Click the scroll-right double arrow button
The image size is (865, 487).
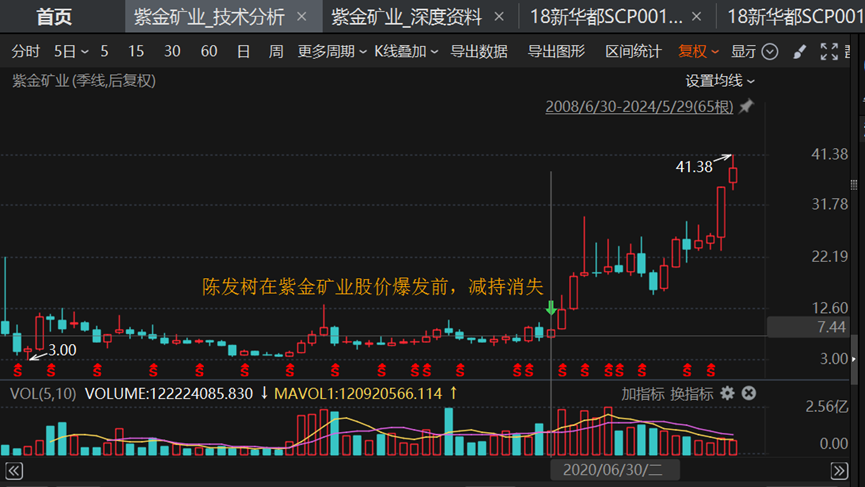coord(839,470)
